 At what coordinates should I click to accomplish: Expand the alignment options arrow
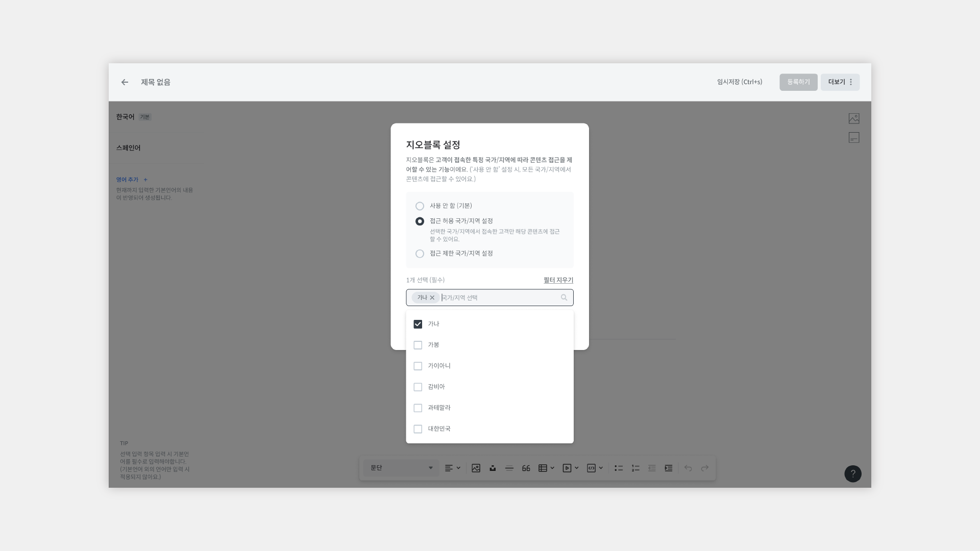click(458, 468)
